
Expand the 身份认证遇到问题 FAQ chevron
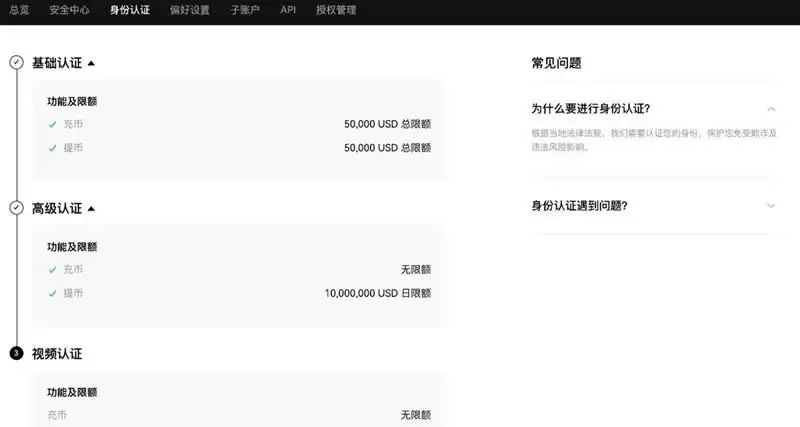[x=770, y=205]
